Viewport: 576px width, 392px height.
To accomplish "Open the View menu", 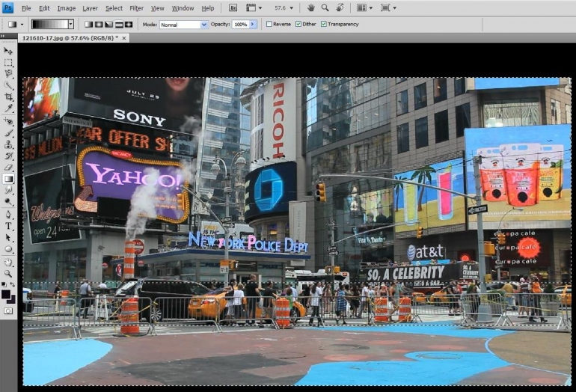I will pos(158,8).
